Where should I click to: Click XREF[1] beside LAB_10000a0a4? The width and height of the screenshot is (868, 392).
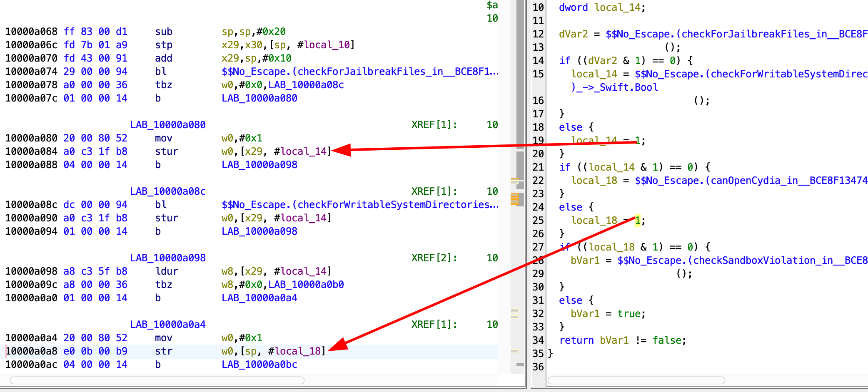coord(434,325)
